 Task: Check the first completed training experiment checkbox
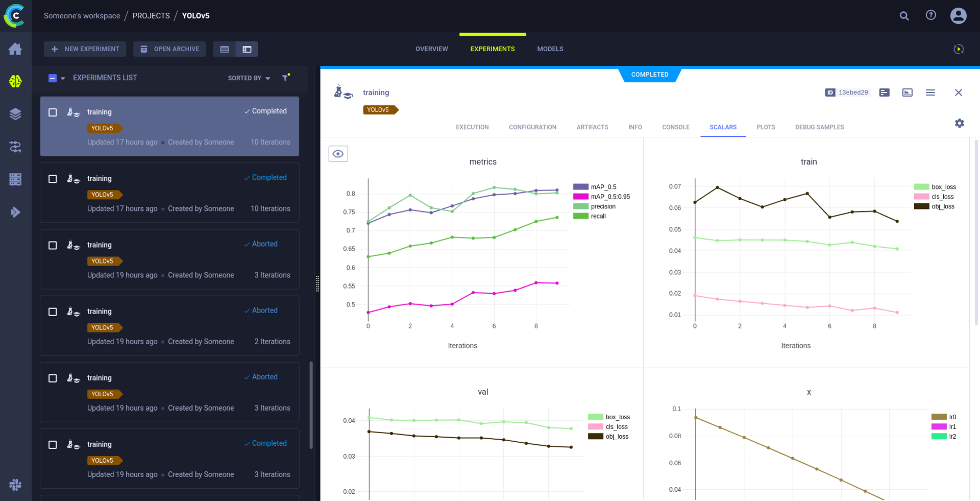click(52, 112)
